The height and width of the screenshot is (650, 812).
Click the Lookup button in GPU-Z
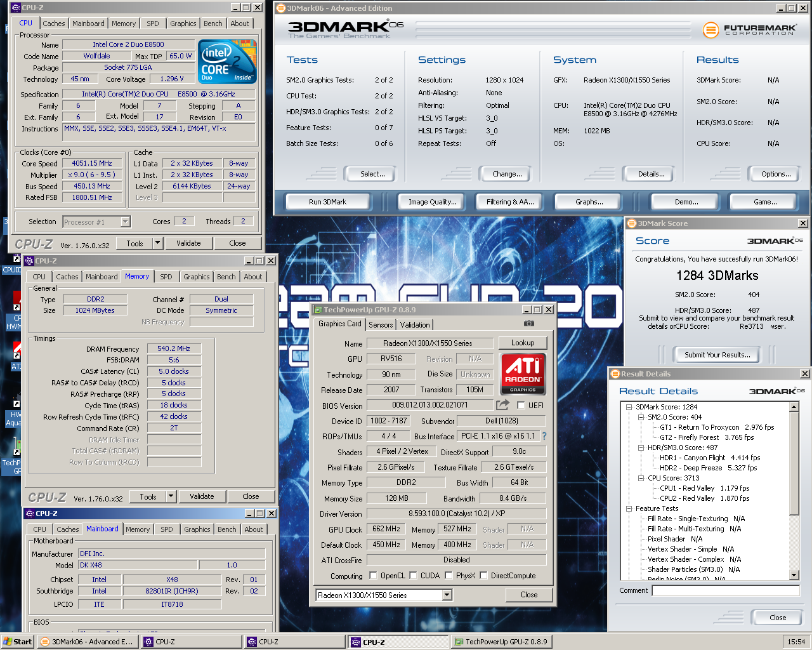tap(523, 343)
